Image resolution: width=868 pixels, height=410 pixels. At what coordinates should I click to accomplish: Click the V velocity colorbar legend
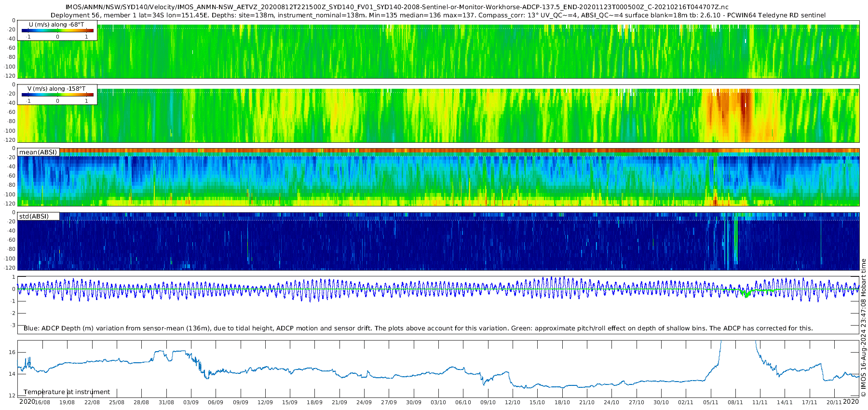[x=57, y=95]
